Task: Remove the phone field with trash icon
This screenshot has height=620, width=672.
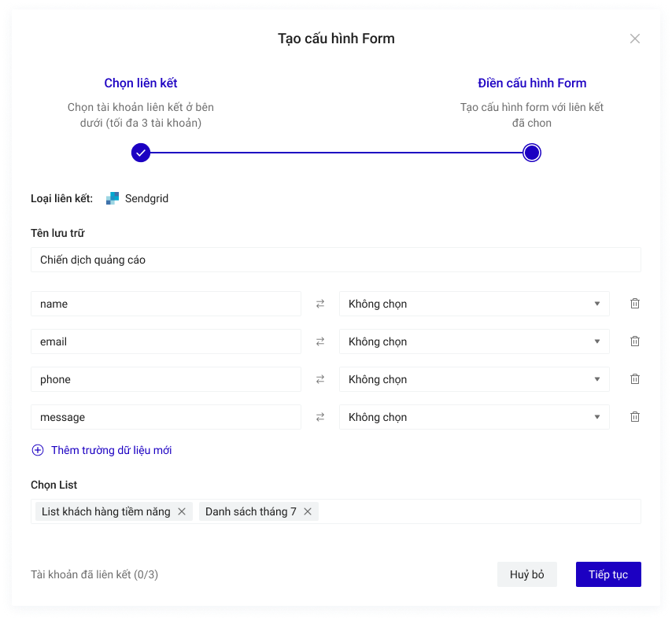Action: (635, 379)
